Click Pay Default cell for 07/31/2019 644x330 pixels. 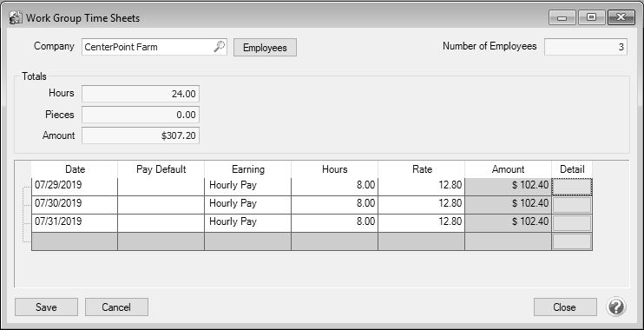[x=161, y=222]
